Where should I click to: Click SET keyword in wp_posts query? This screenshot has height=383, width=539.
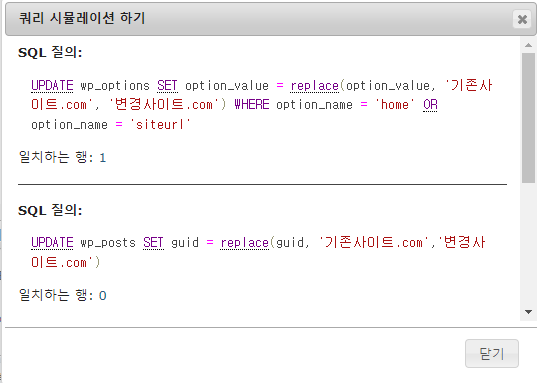tap(153, 243)
